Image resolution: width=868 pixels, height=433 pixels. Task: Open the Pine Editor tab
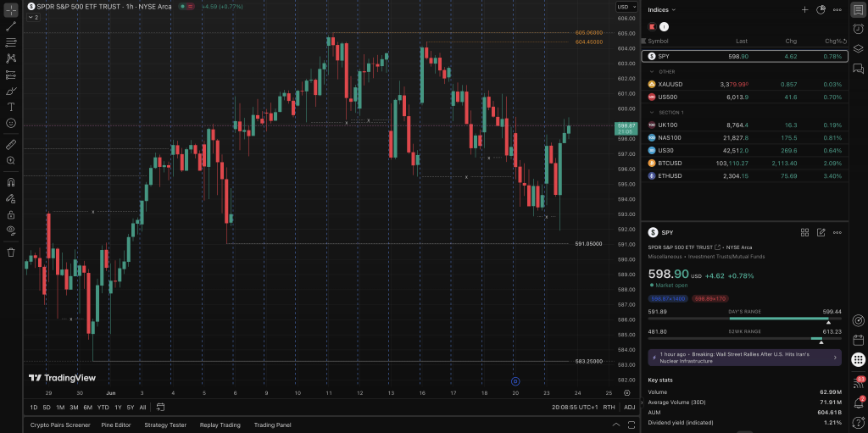pos(116,425)
